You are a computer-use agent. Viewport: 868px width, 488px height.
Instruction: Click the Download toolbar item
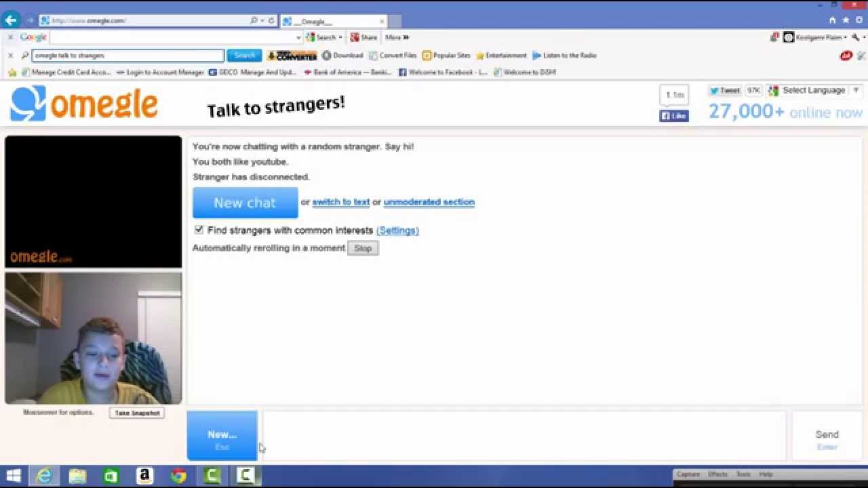click(x=342, y=56)
